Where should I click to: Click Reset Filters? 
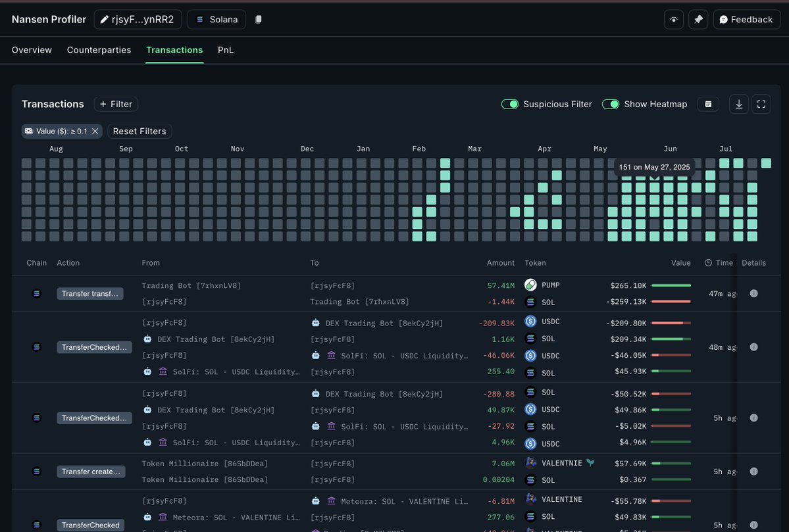click(140, 132)
